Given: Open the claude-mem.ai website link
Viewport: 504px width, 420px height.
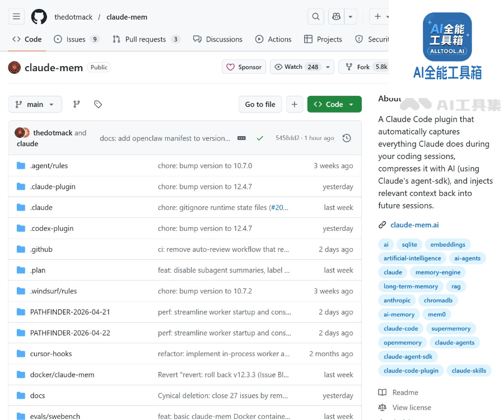Looking at the screenshot, I should tap(414, 225).
